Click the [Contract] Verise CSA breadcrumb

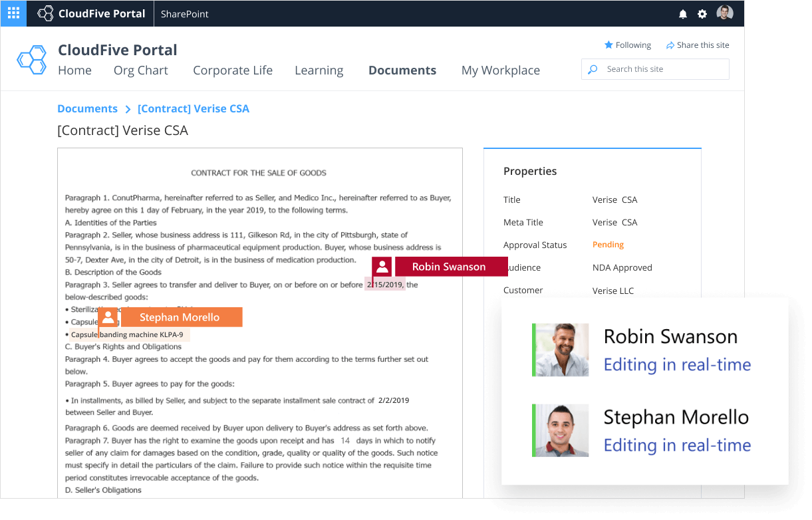(x=193, y=108)
